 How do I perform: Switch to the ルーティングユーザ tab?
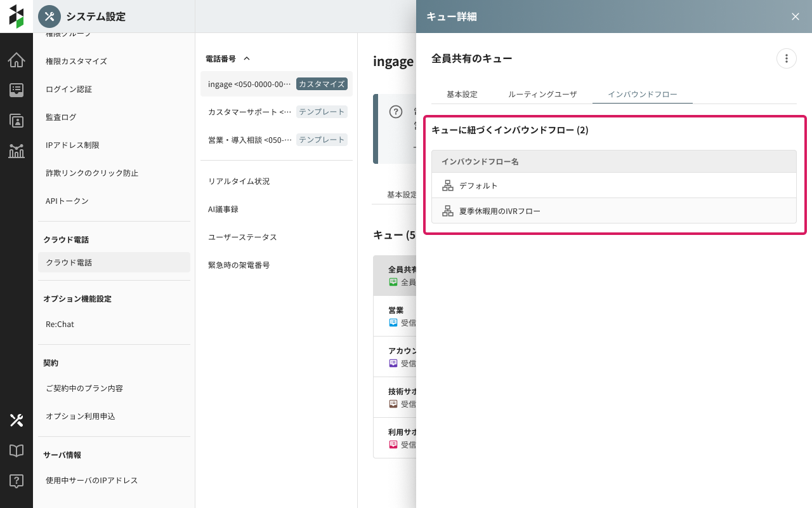tap(542, 94)
